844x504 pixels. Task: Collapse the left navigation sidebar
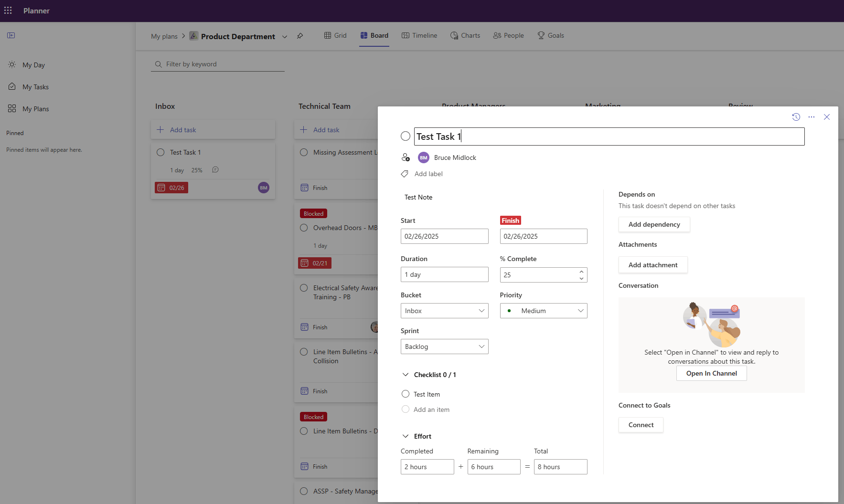coord(11,35)
